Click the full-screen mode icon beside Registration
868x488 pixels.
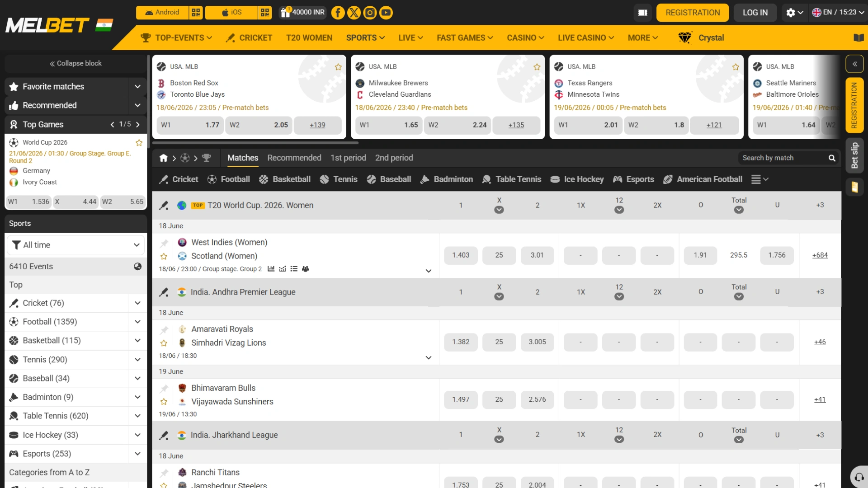click(643, 13)
